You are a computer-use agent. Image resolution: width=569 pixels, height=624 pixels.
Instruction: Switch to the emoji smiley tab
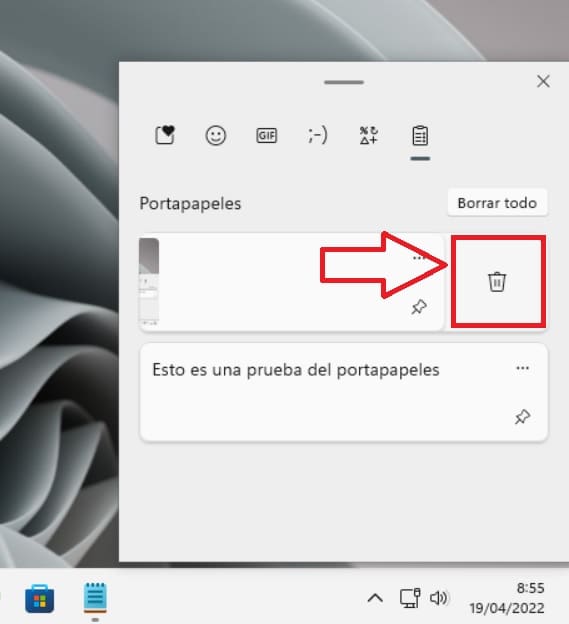coord(216,135)
